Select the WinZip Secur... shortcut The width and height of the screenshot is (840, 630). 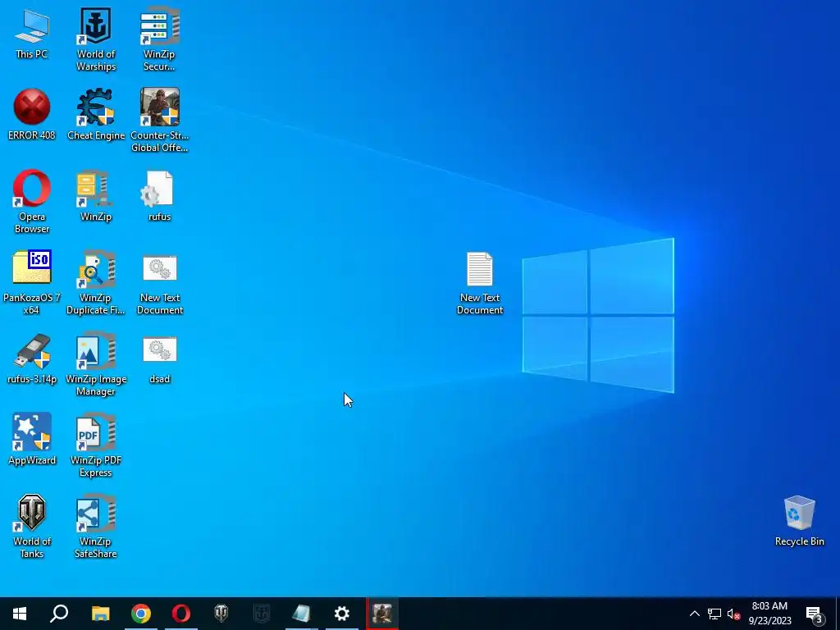click(159, 39)
